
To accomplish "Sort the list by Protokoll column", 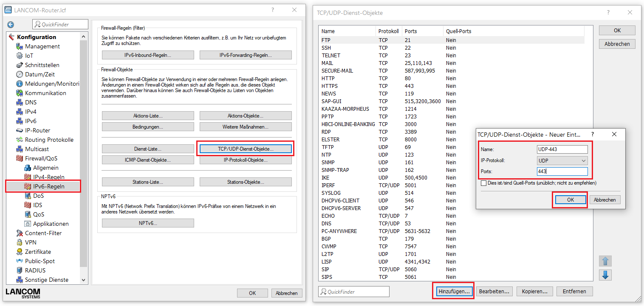I will (389, 31).
